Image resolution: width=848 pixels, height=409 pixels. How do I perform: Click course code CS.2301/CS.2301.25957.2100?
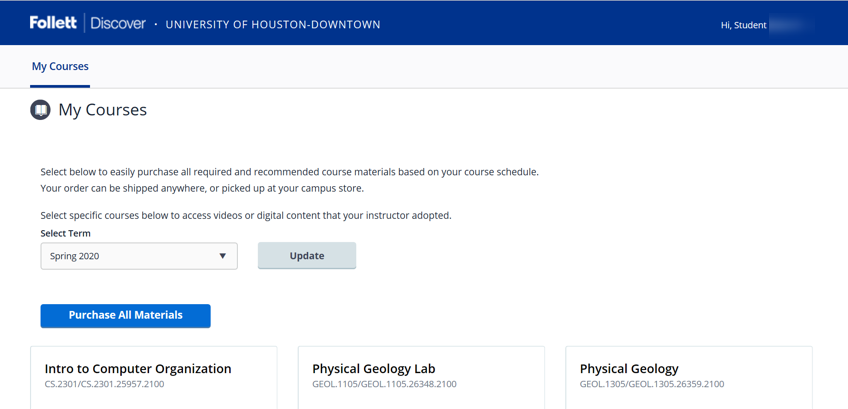(x=104, y=385)
